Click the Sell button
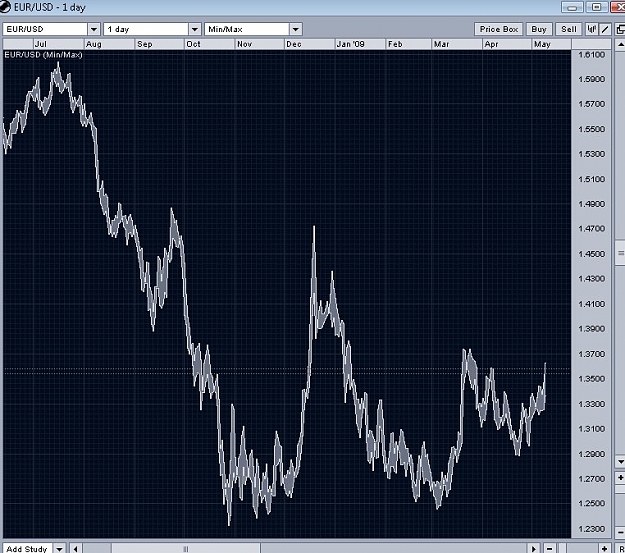The width and height of the screenshot is (625, 553). click(x=569, y=29)
